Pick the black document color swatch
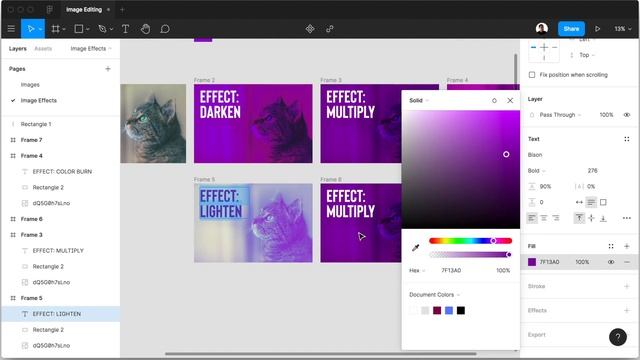640x360 pixels. [461, 311]
